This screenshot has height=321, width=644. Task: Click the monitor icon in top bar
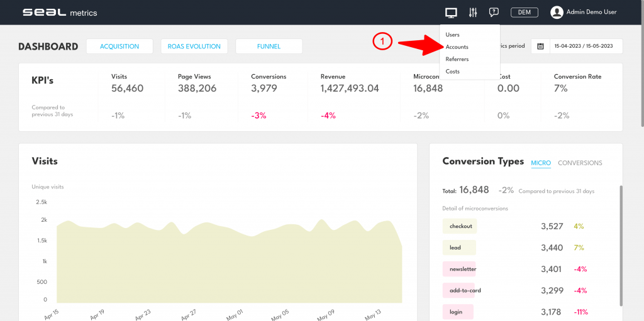pos(450,12)
